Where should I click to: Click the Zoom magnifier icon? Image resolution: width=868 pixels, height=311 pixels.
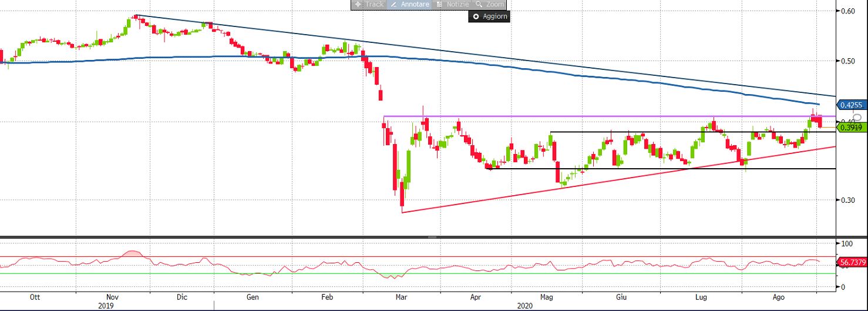pos(479,4)
